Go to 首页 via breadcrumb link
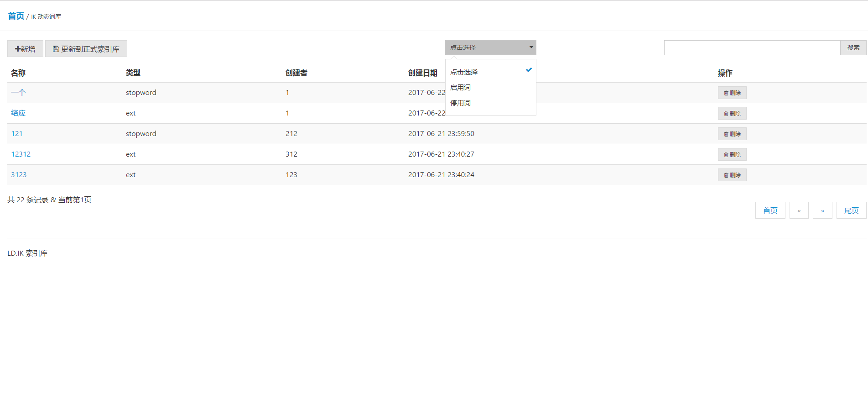Image resolution: width=868 pixels, height=410 pixels. [16, 16]
